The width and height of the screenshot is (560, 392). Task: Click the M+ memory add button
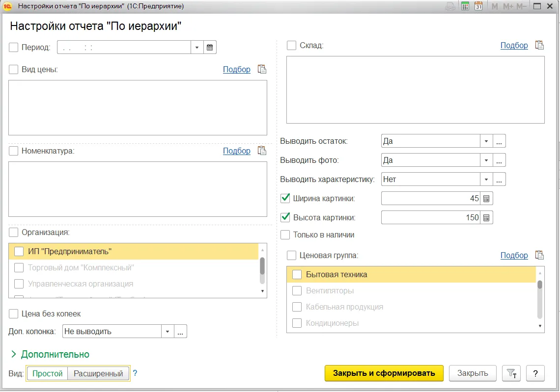[x=508, y=6]
